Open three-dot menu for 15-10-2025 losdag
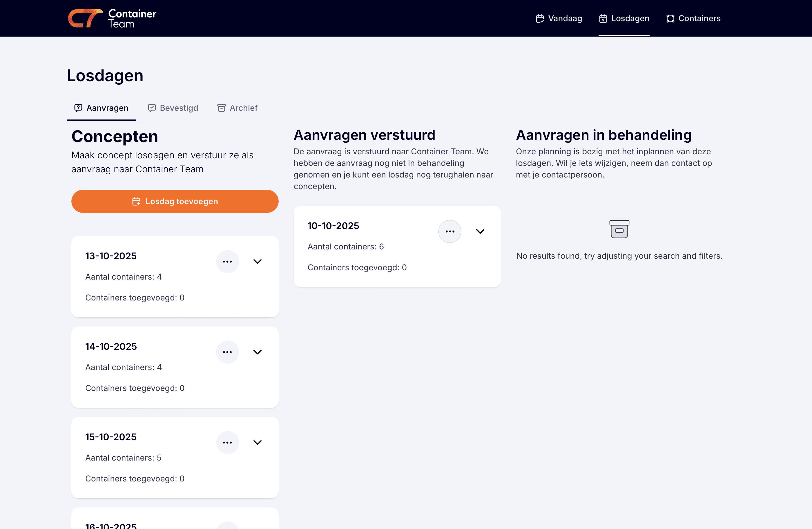 tap(227, 442)
